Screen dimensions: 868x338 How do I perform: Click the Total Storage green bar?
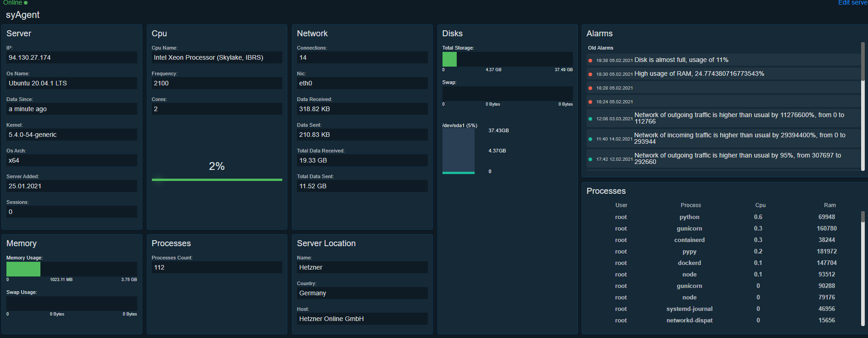tap(449, 59)
